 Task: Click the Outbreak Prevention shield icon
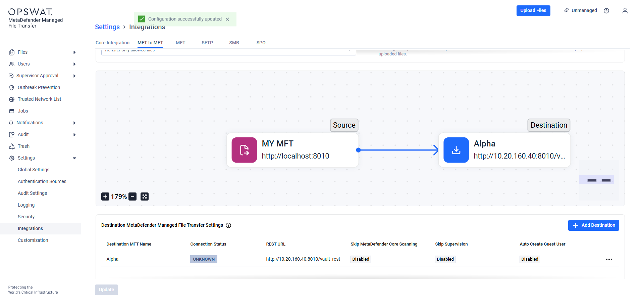12,88
